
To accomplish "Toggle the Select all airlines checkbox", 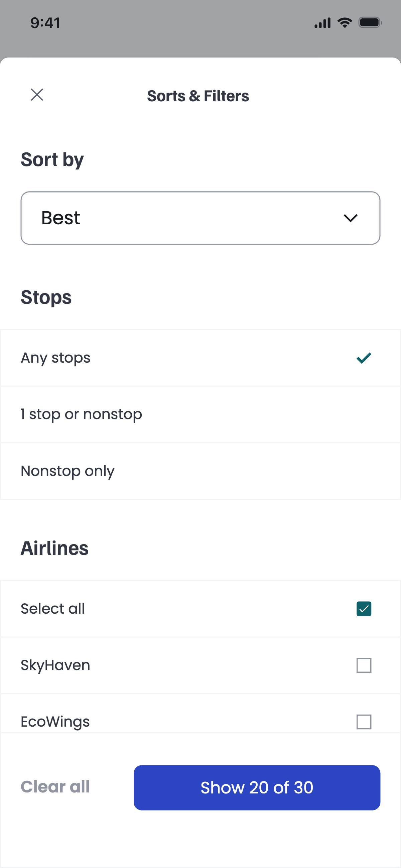I will coord(364,609).
